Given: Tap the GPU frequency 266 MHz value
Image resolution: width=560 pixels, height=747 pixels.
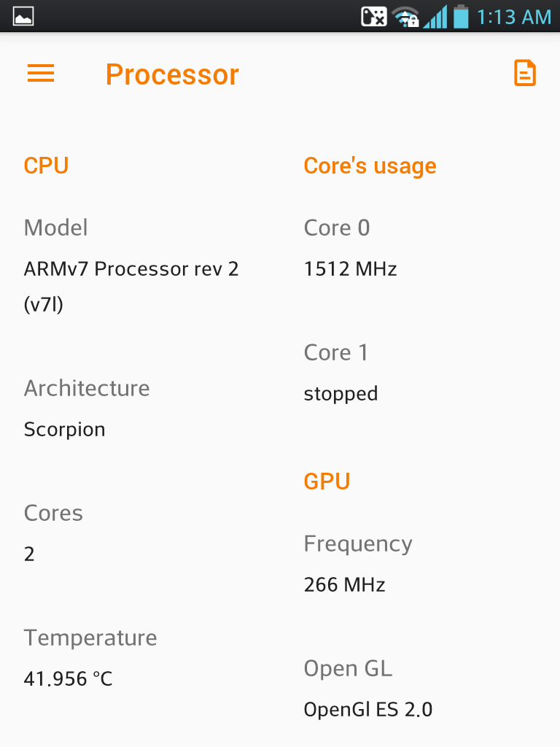Looking at the screenshot, I should 344,584.
